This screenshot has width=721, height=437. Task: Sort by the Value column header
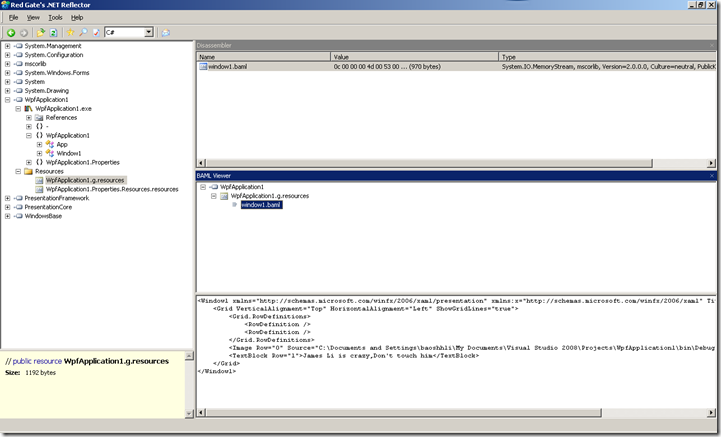click(x=414, y=57)
